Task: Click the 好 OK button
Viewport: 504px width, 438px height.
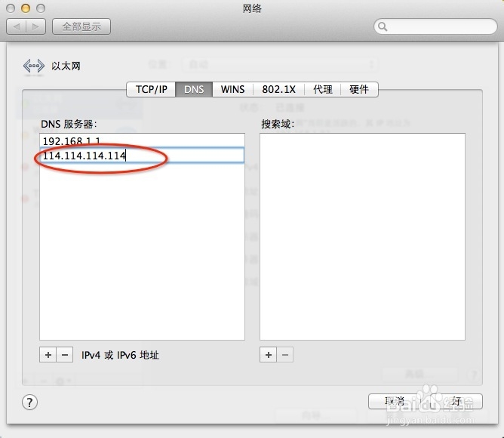Action: pyautogui.click(x=456, y=401)
